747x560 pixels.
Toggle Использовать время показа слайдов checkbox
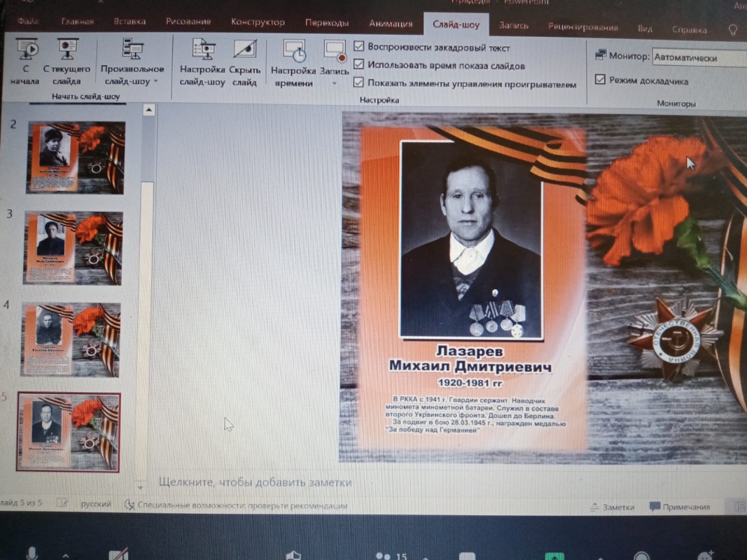tap(359, 64)
